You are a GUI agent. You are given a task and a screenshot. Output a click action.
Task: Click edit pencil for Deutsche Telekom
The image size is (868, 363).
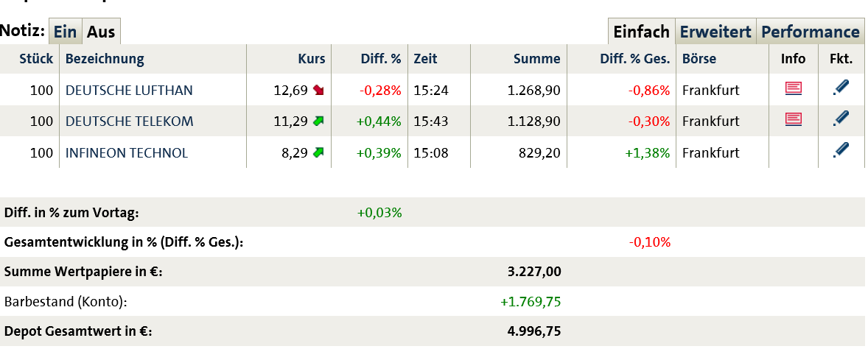coord(841,119)
